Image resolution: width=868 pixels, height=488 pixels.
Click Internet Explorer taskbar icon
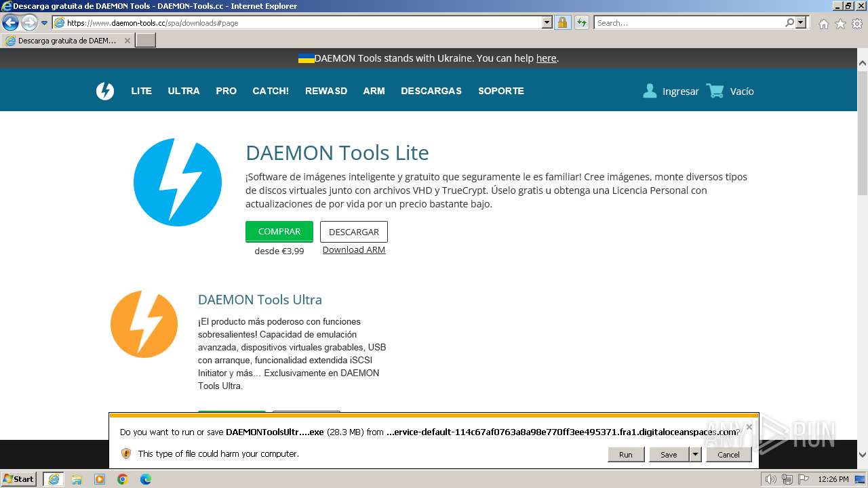(x=54, y=479)
